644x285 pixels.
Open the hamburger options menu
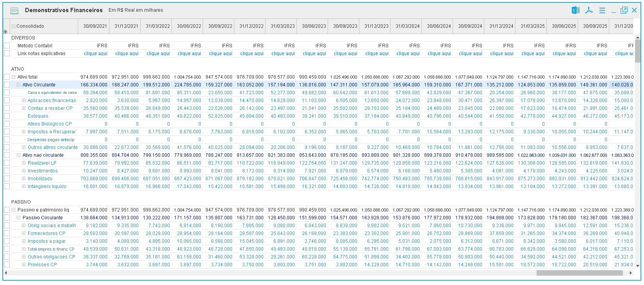pyautogui.click(x=602, y=11)
